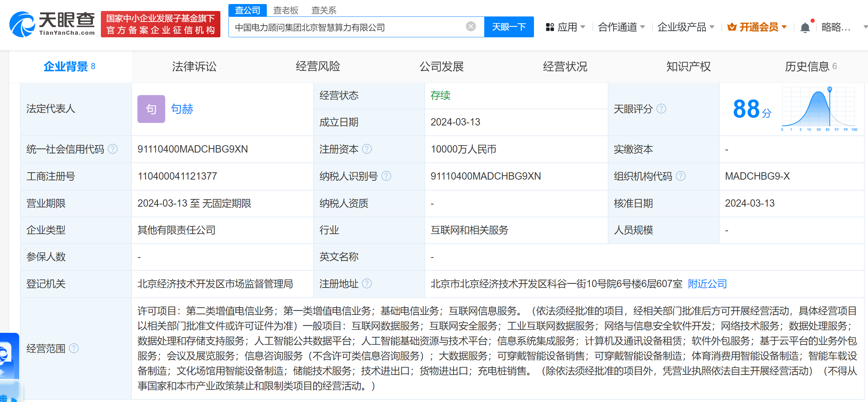The image size is (868, 402).
Task: Click help icon beside 注册资本
Action: 367,149
